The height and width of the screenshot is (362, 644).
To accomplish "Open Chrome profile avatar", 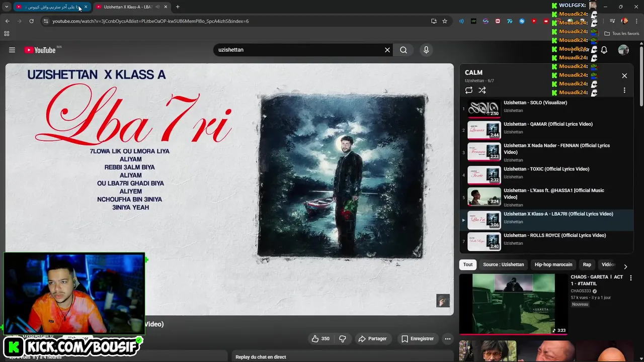I will pyautogui.click(x=624, y=21).
